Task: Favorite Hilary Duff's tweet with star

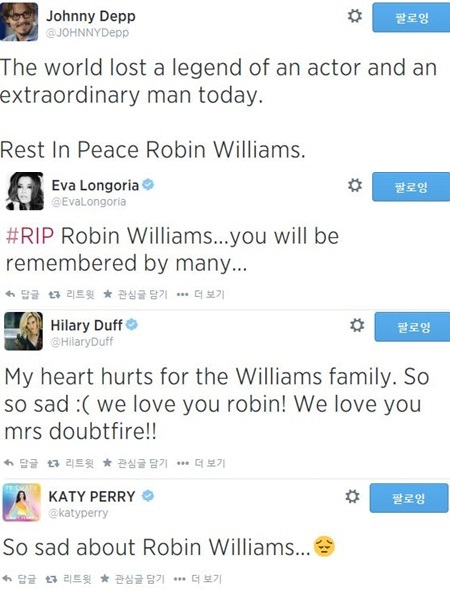Action: click(x=135, y=463)
